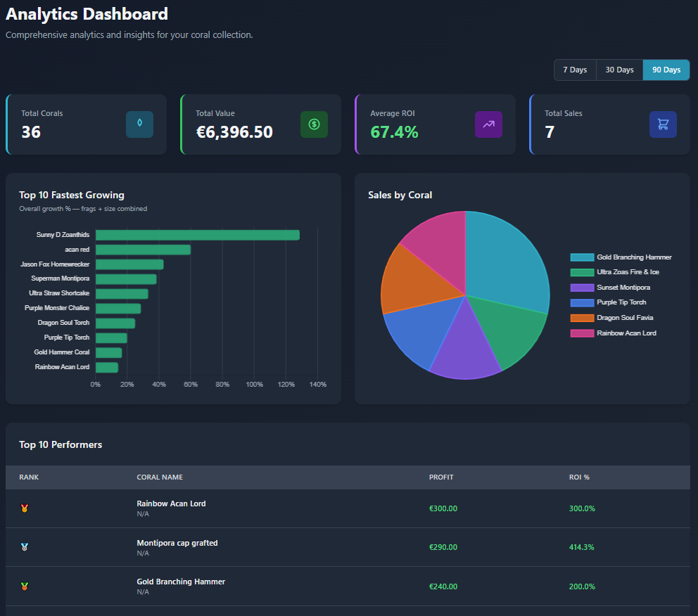Select the Sunny D Zoanthids growth bar
Screen dimensions: 698x616
(x=197, y=234)
